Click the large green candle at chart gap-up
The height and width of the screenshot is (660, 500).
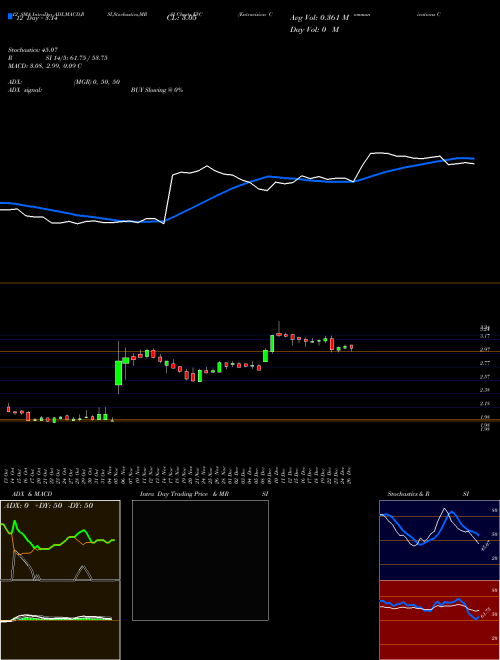119,373
